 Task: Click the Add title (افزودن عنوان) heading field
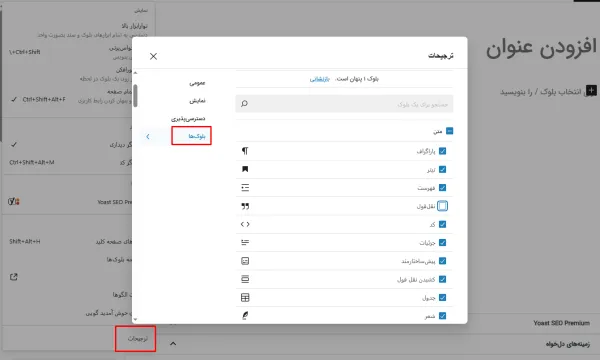click(541, 47)
